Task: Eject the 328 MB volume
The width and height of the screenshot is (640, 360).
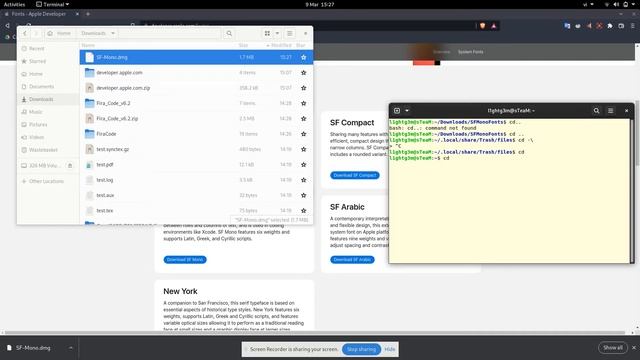Action: 70,166
